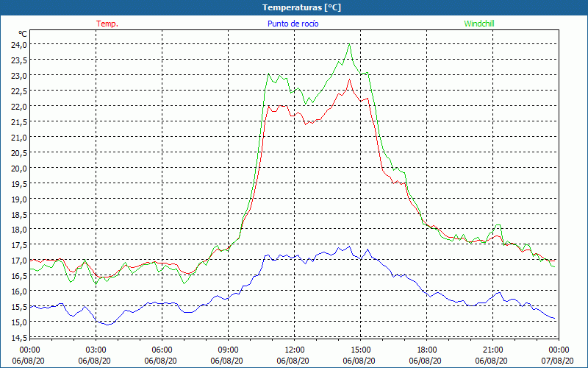Select the red 'Temp.' legend label
The image size is (588, 368).
click(107, 24)
